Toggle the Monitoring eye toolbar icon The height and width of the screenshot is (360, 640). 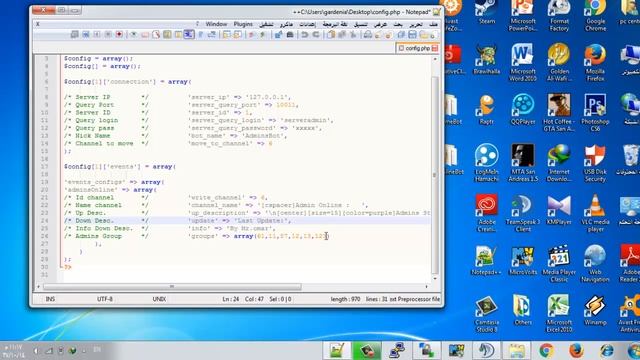tap(133, 35)
